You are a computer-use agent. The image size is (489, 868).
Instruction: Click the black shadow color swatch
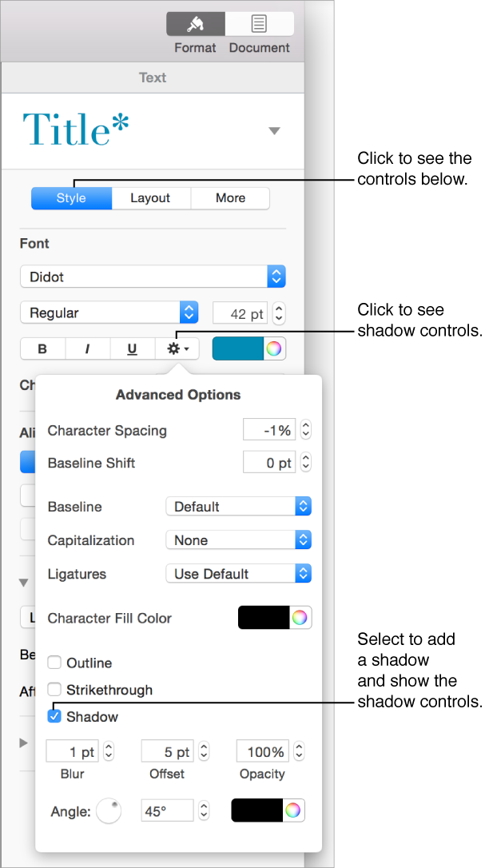coord(257,811)
